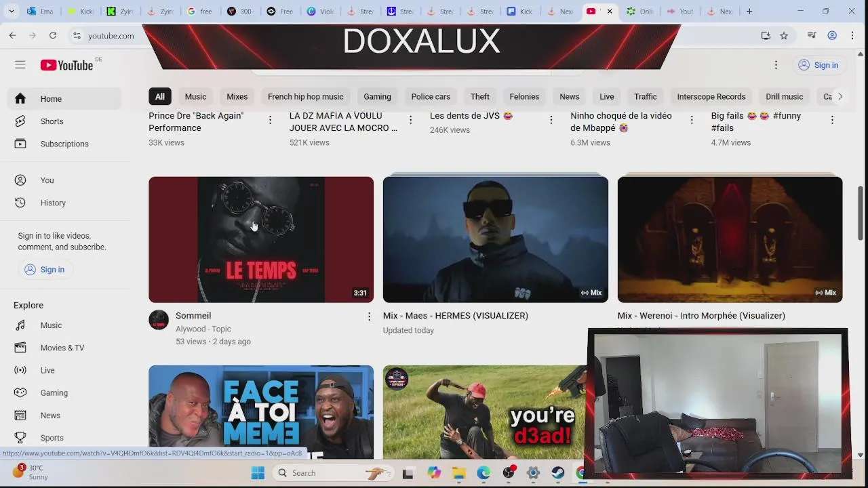868x488 pixels.
Task: Open the You section
Action: (66, 180)
